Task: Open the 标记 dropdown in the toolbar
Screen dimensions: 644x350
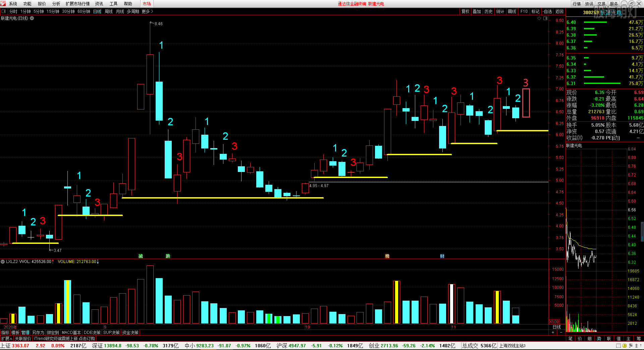Action: [536, 11]
